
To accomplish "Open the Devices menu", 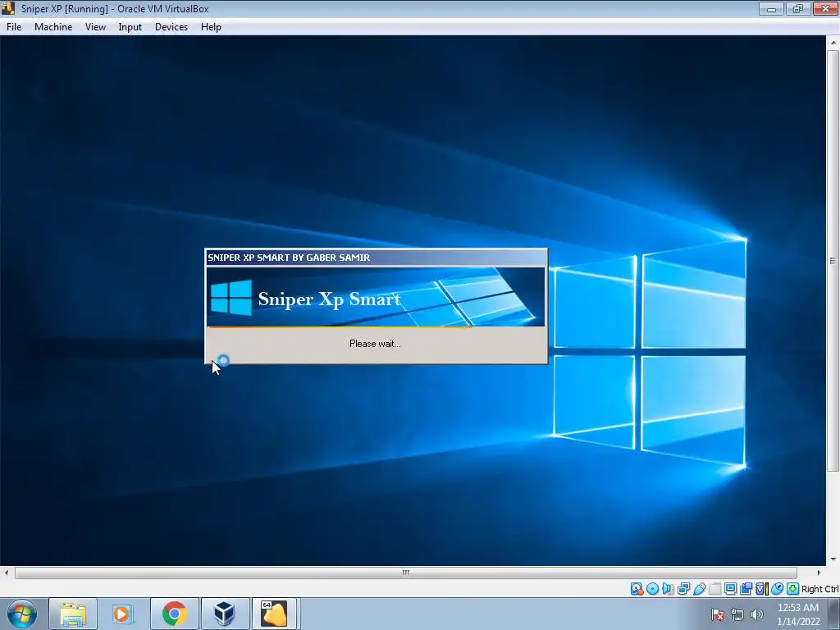I will point(171,27).
